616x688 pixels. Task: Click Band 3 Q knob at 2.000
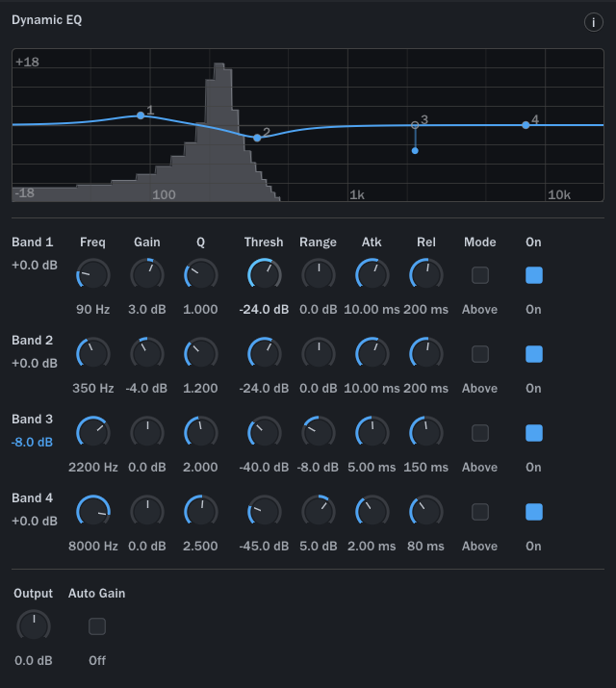click(x=200, y=433)
